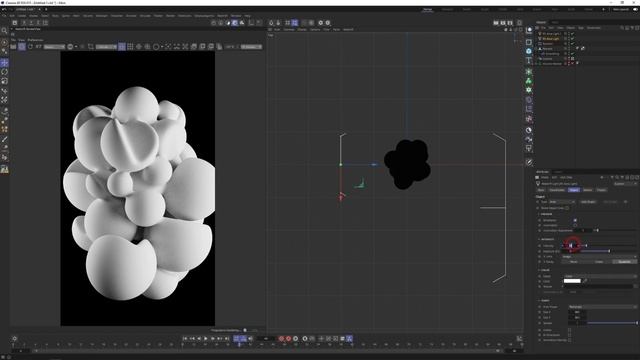Viewport: 640px width, 360px height.
Task: Toggle the unchecked round checkbox in General section
Action: click(x=575, y=225)
